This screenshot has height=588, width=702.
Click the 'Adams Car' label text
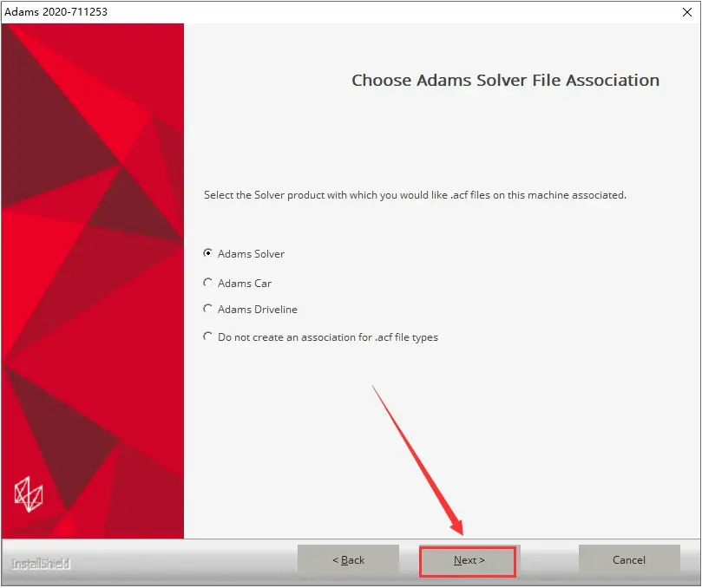click(x=245, y=284)
